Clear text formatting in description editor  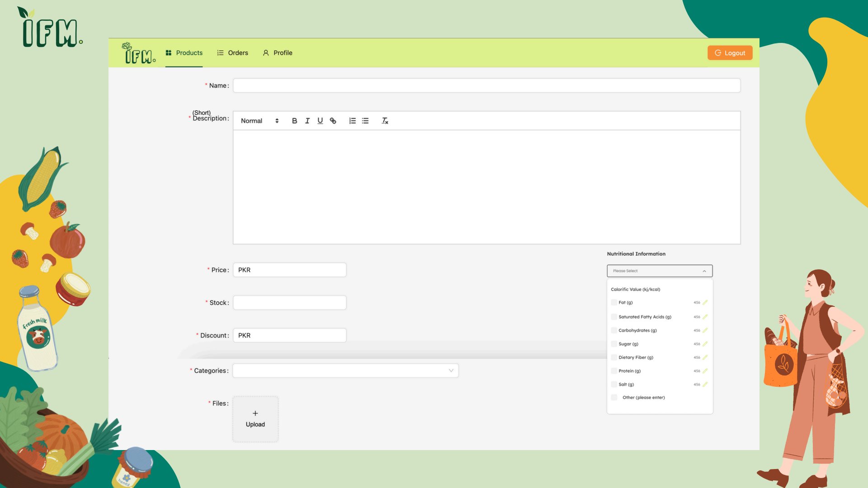(x=385, y=121)
